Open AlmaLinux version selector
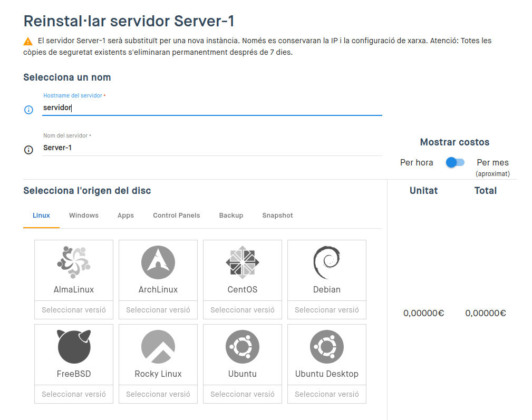This screenshot has width=532, height=420. click(74, 310)
